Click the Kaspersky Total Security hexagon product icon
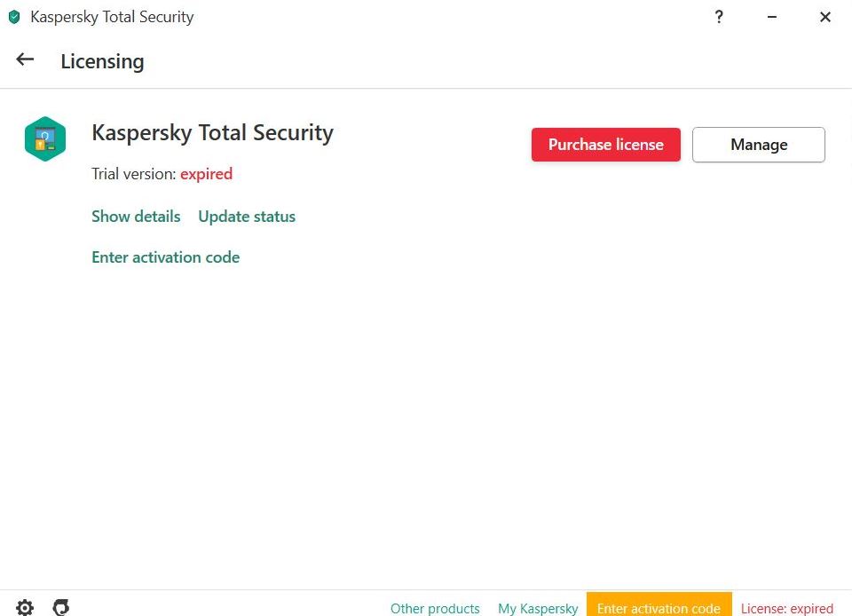The image size is (852, 616). click(45, 139)
